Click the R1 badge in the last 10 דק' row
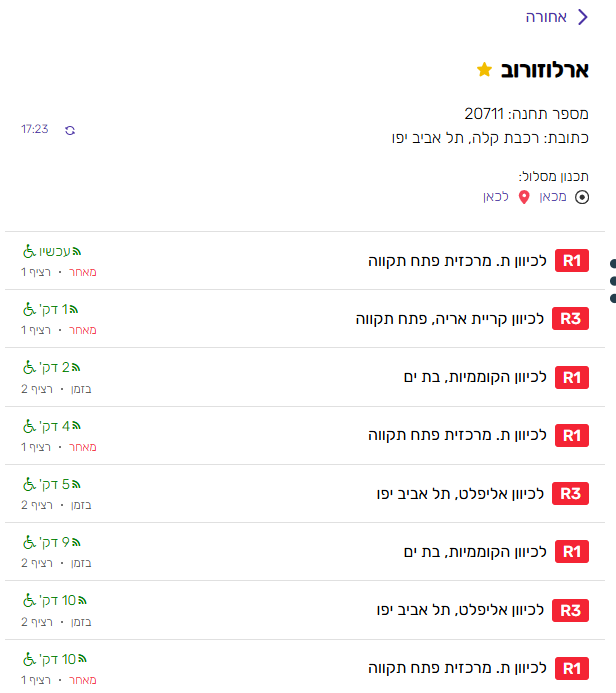Image resolution: width=616 pixels, height=693 pixels. click(570, 668)
